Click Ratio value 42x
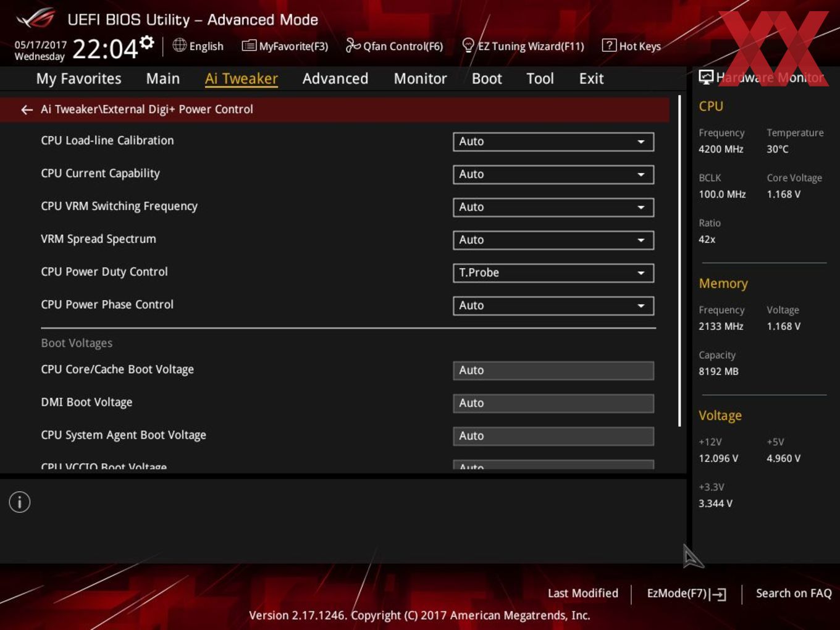 point(707,239)
